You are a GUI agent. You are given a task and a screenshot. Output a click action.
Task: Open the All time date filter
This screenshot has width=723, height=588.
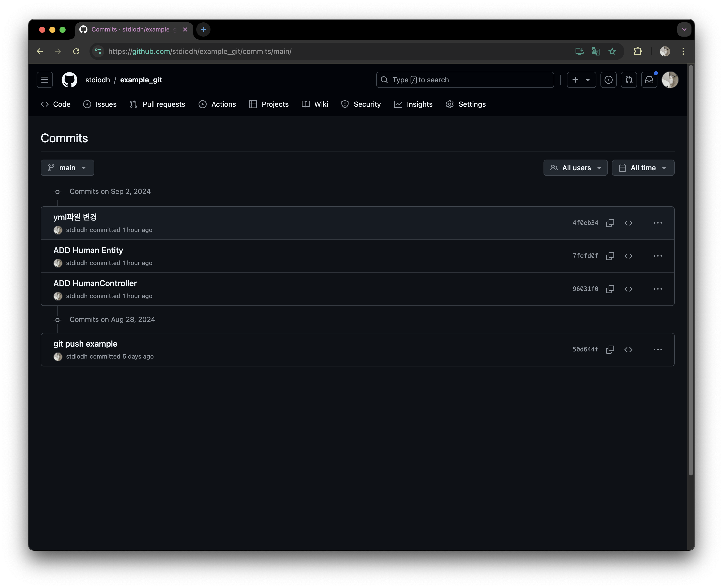tap(643, 168)
